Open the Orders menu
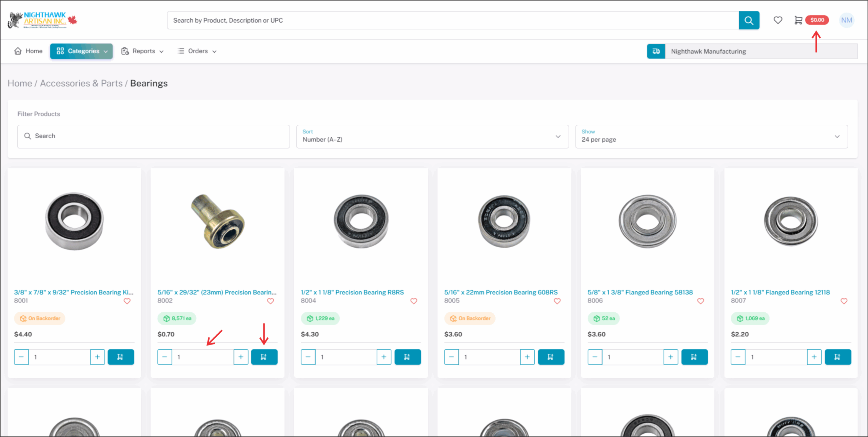 click(x=197, y=51)
